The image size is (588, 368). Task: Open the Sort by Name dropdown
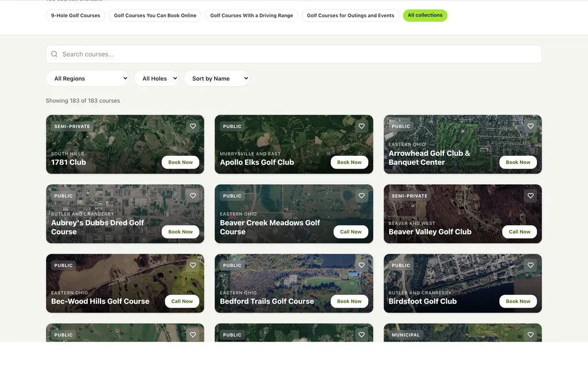(216, 78)
